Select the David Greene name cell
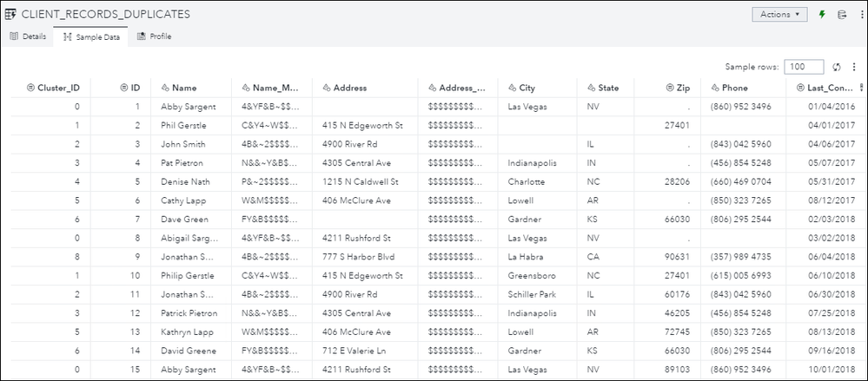The image size is (868, 381). pyautogui.click(x=191, y=351)
